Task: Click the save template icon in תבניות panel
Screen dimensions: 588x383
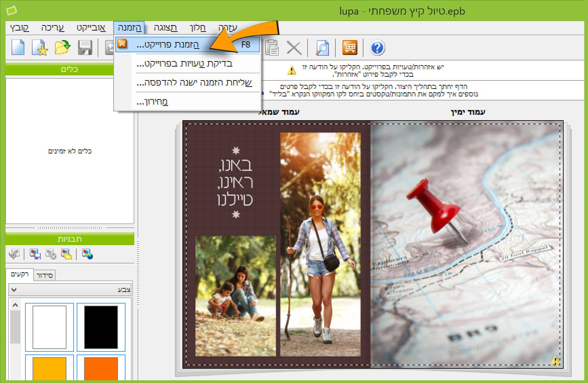Action: tap(35, 254)
